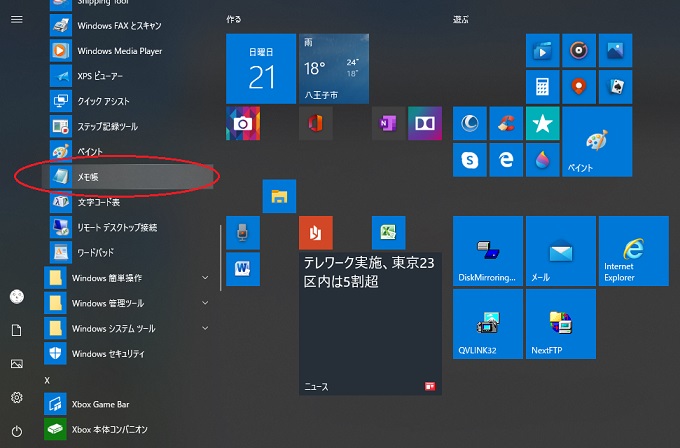
Task: Launch ステップ記録ツール from the list
Action: [128, 127]
